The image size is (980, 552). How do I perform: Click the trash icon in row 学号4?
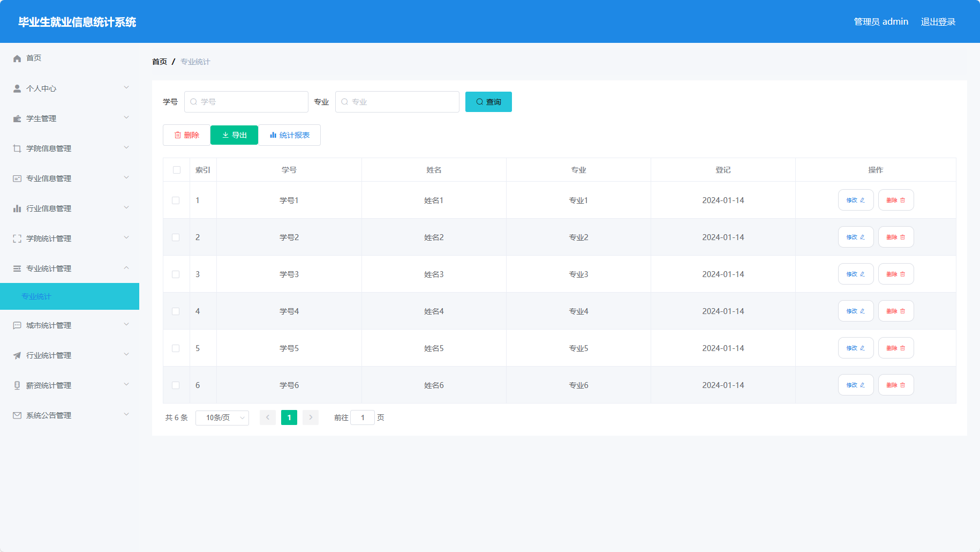(x=903, y=311)
